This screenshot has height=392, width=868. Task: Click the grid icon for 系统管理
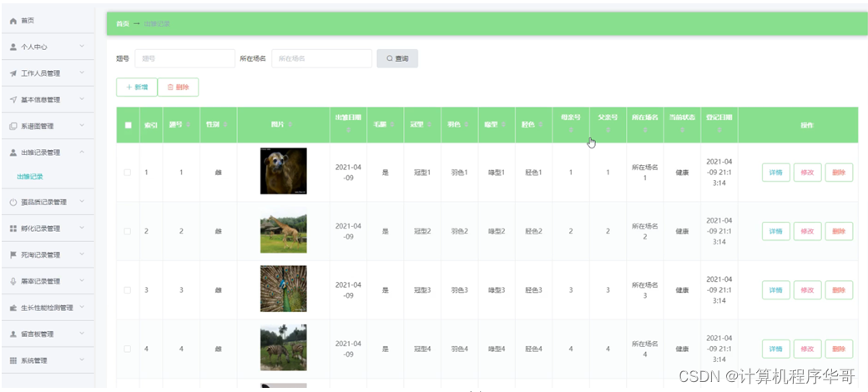pos(13,360)
